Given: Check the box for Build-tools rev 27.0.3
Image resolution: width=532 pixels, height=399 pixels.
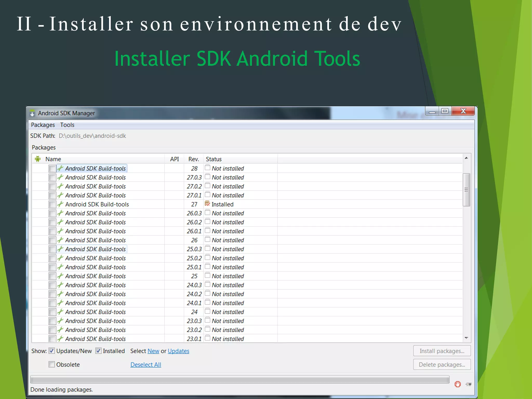Looking at the screenshot, I should [52, 178].
